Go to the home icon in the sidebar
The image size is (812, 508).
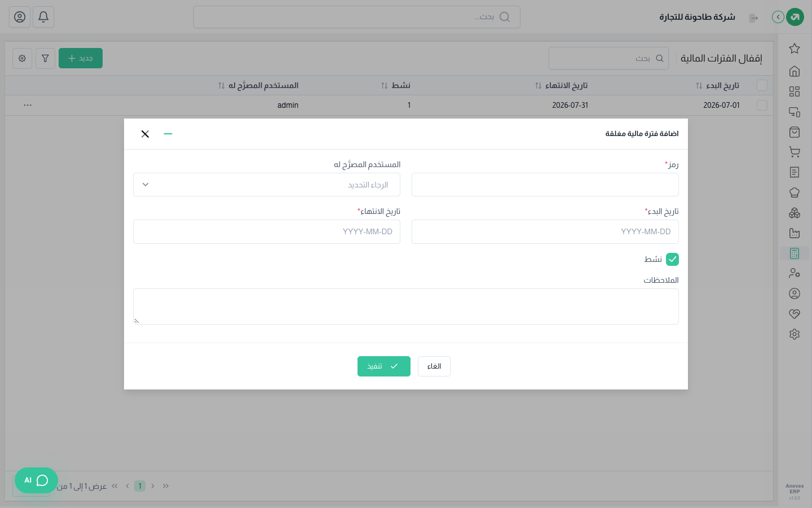click(x=795, y=71)
